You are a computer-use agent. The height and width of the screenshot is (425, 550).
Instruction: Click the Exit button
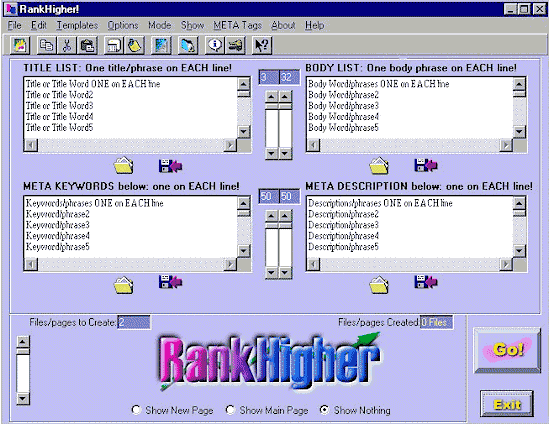(x=507, y=404)
